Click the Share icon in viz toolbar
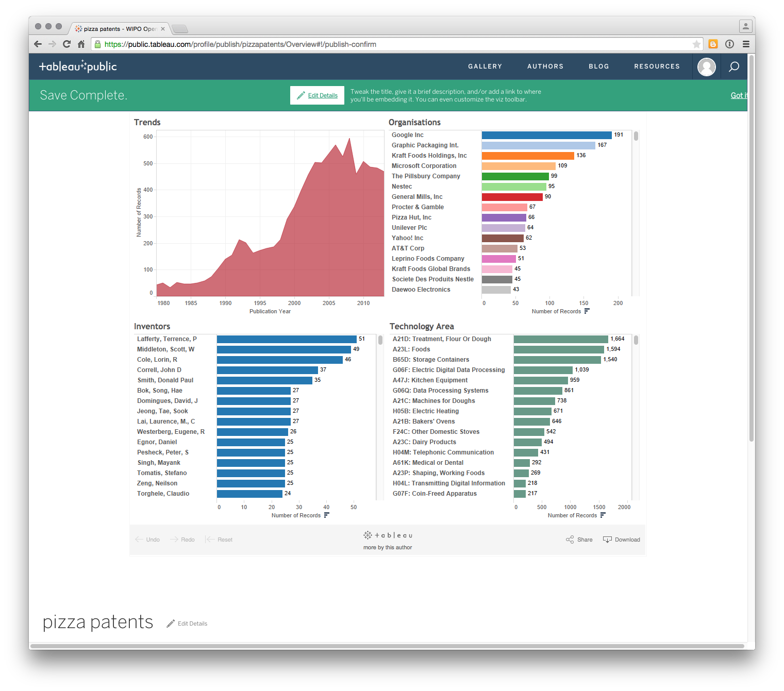 pos(570,540)
